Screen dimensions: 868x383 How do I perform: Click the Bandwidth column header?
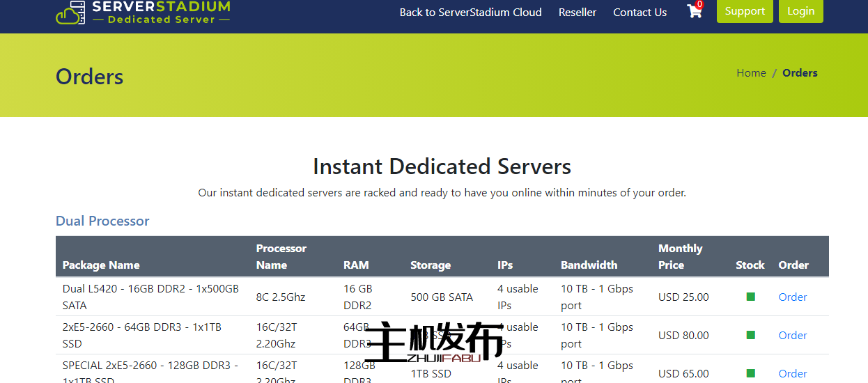(589, 265)
